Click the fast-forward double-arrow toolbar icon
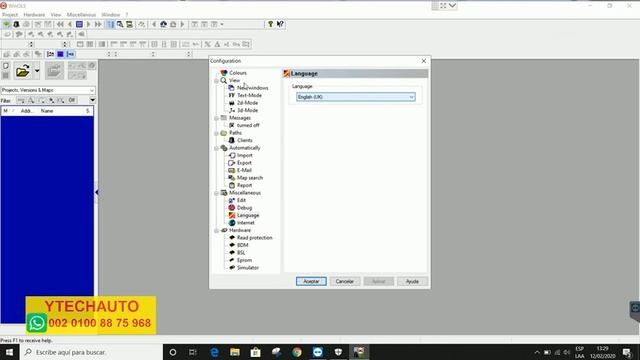The width and height of the screenshot is (640, 360). pos(98,24)
